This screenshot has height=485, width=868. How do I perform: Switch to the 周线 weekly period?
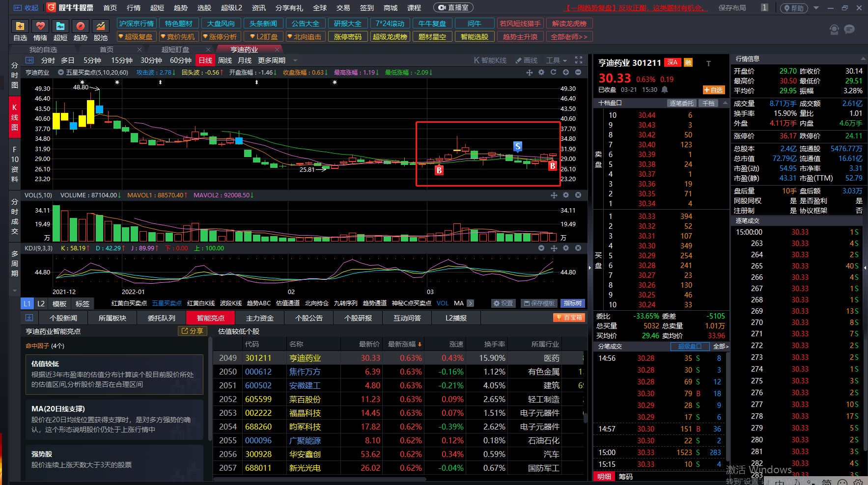[x=225, y=60]
